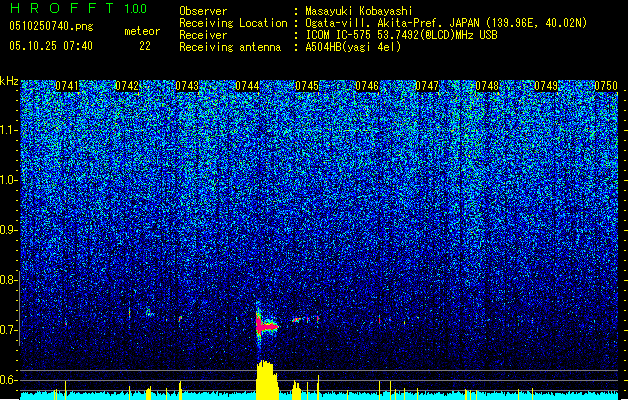Click the Observer field label

pos(203,11)
